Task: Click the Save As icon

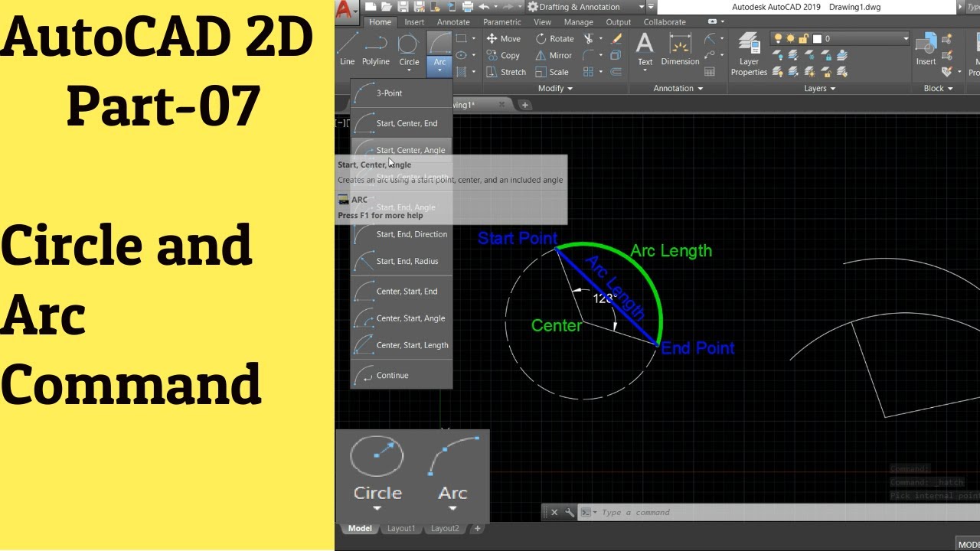Action: pyautogui.click(x=419, y=6)
